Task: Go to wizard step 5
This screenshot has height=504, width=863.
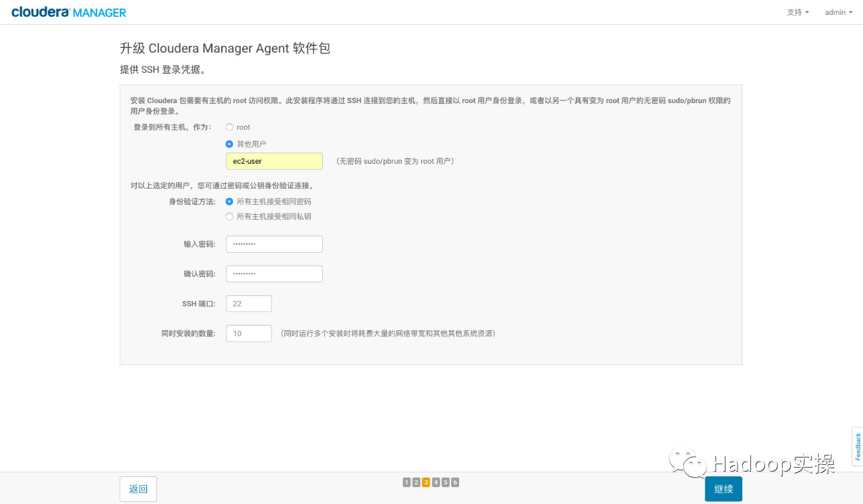Action: (x=446, y=482)
